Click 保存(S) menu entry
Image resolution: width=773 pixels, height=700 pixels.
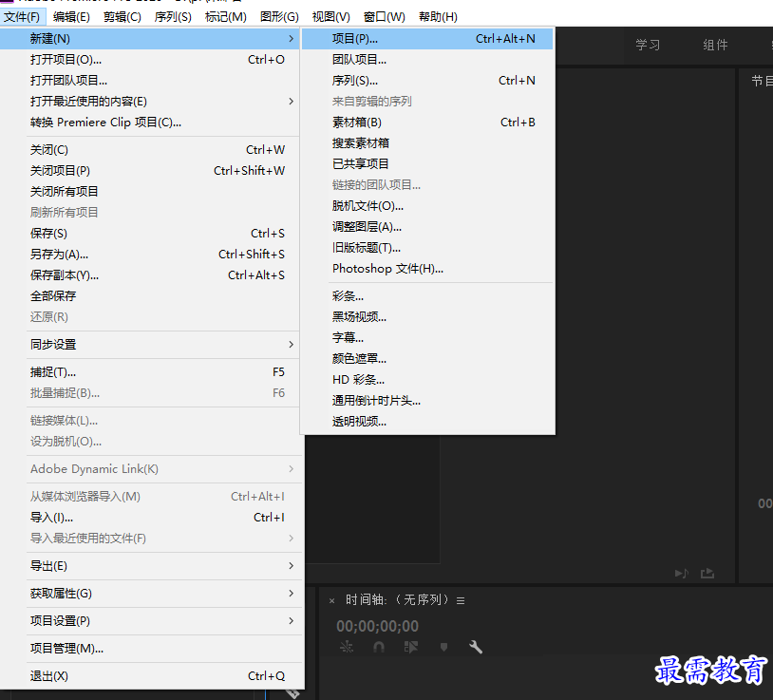tap(150, 233)
